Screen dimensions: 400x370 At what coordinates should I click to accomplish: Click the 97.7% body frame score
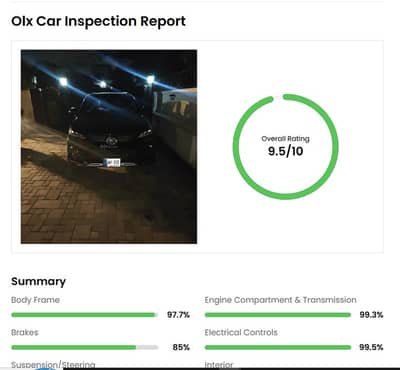coord(178,315)
